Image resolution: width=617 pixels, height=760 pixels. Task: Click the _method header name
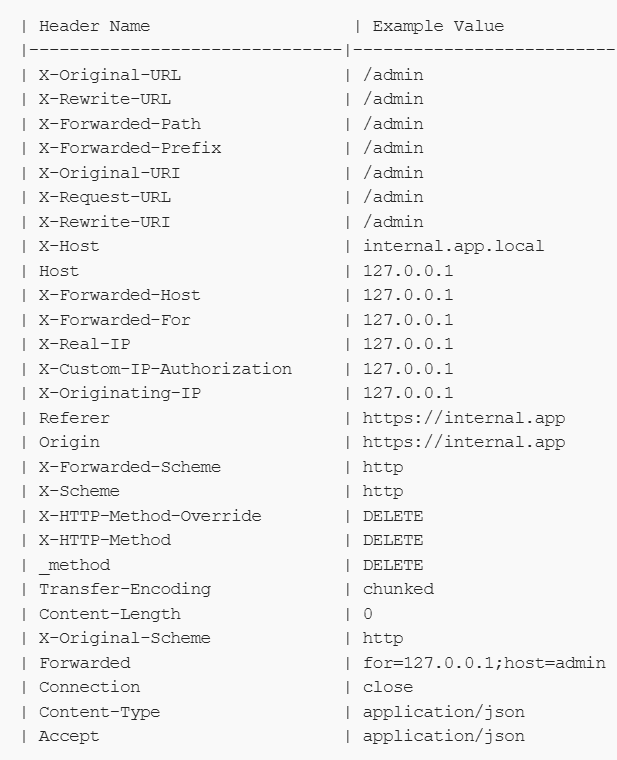[74, 565]
